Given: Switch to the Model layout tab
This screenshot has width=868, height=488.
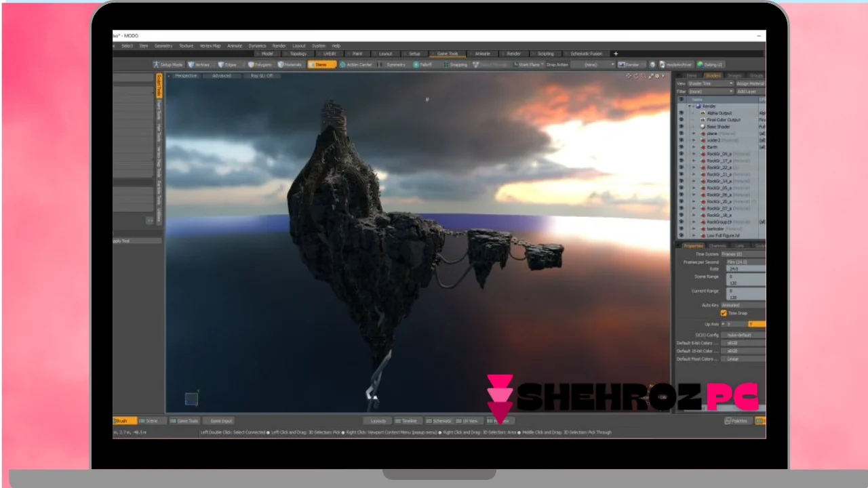Looking at the screenshot, I should [267, 54].
